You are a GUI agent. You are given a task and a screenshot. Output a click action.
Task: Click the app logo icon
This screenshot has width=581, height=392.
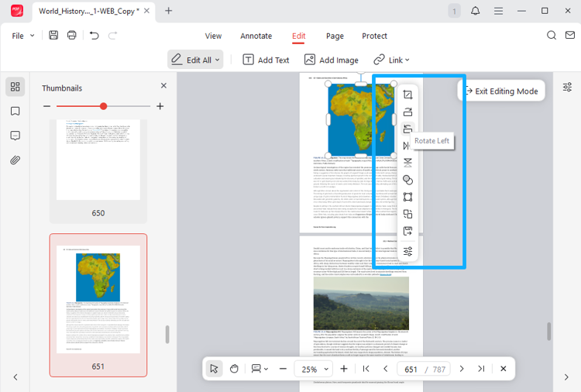pos(17,11)
